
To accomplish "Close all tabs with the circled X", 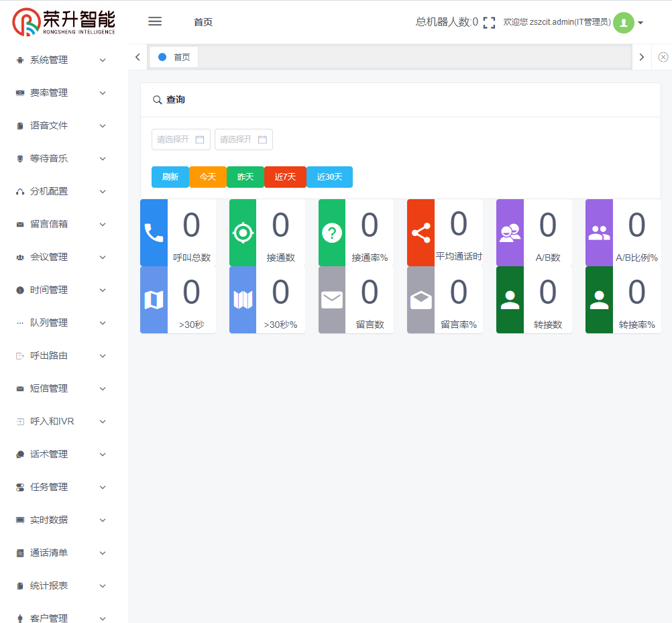I will click(x=663, y=57).
